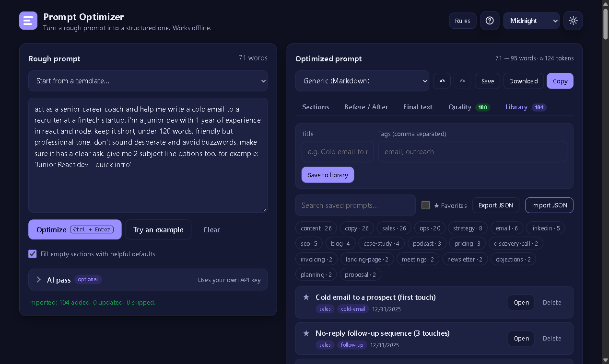Filter by seo tag chip
Image resolution: width=609 pixels, height=364 pixels.
pyautogui.click(x=309, y=243)
